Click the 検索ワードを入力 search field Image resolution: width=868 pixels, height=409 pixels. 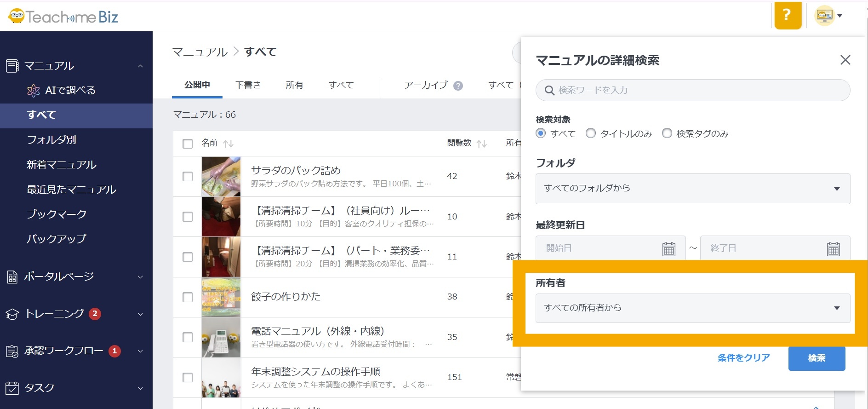tap(692, 90)
